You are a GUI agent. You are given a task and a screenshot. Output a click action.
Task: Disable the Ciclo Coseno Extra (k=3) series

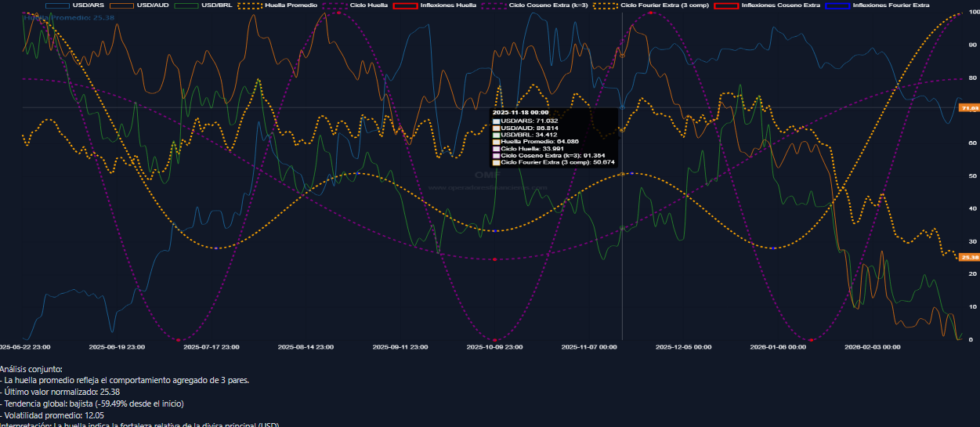pos(548,5)
